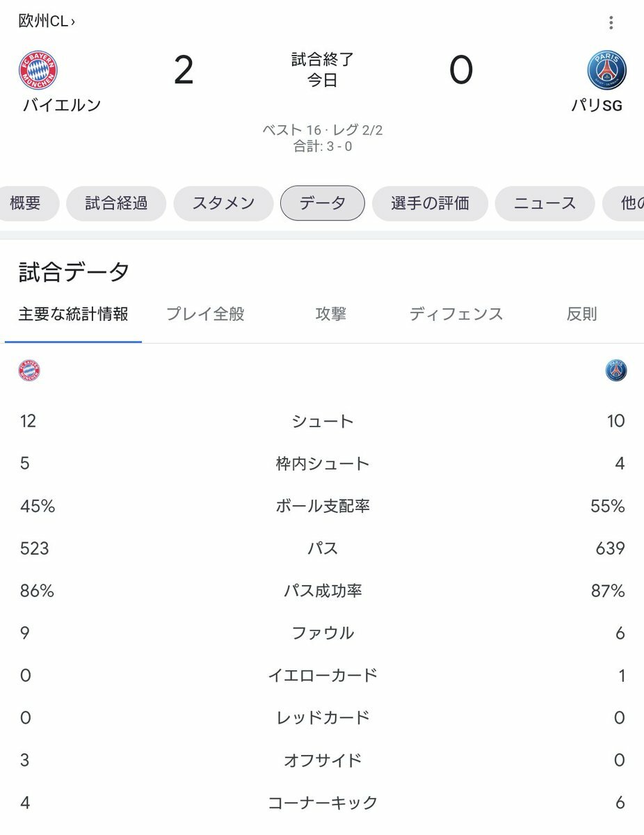Switch to the プレイ全般 tab

coord(205,315)
